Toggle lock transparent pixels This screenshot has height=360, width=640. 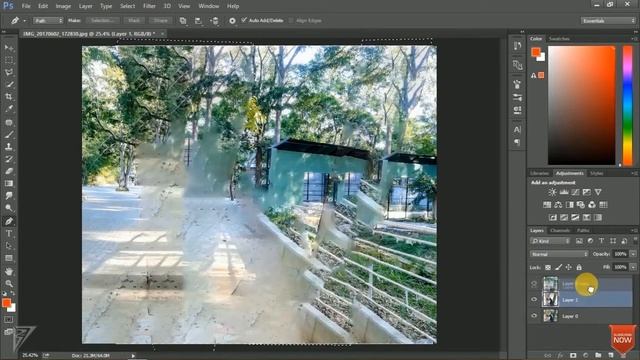pyautogui.click(x=548, y=267)
